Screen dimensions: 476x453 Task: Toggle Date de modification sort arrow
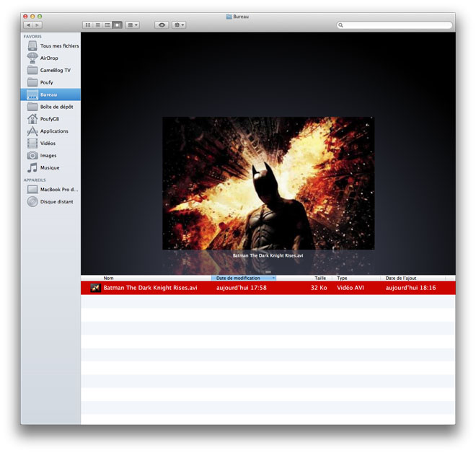(273, 278)
